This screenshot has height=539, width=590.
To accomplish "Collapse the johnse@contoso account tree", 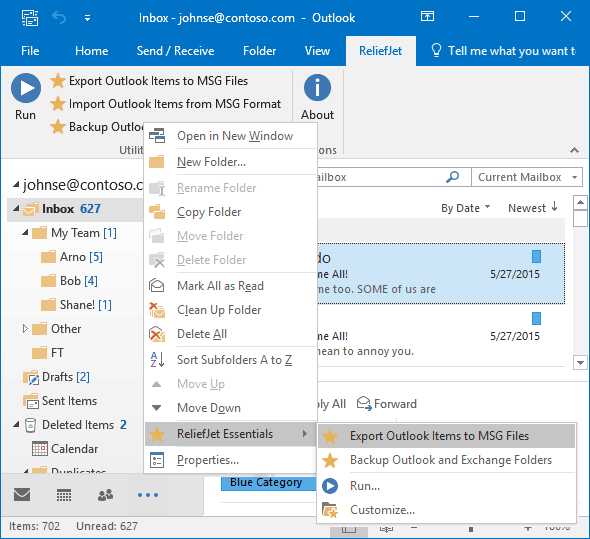I will click(x=16, y=184).
